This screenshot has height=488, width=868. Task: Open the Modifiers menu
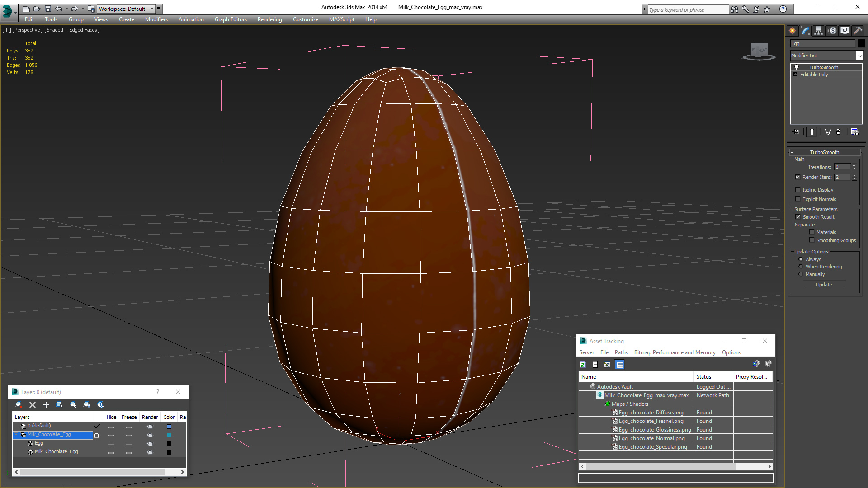click(x=156, y=19)
